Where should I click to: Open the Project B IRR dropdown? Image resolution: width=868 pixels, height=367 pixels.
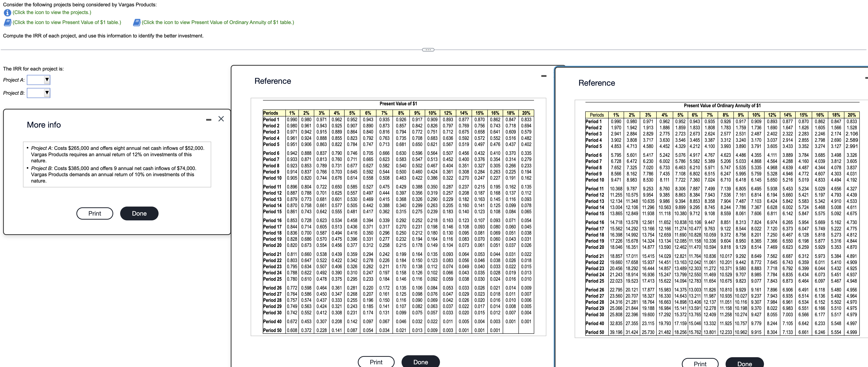pyautogui.click(x=38, y=93)
